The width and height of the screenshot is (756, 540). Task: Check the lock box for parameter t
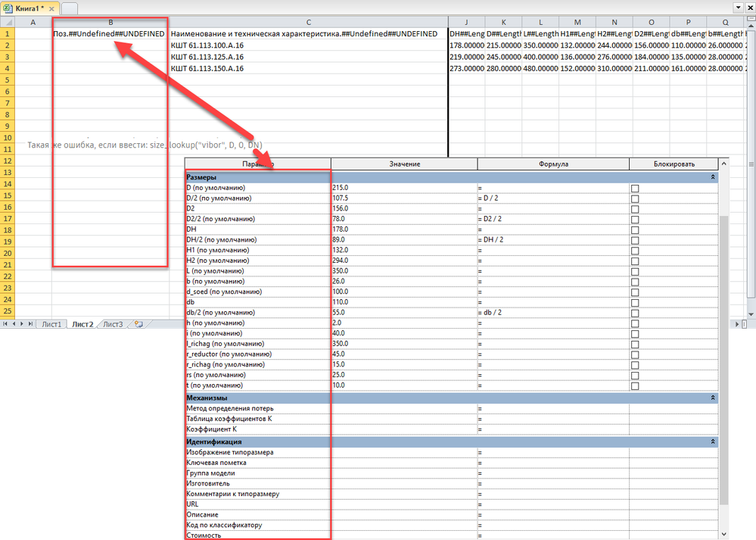pos(635,386)
